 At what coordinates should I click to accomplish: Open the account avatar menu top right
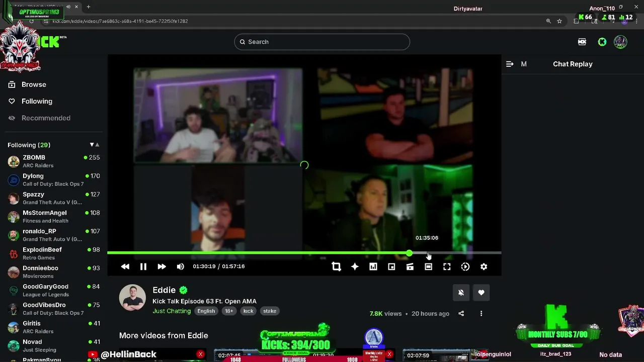coord(620,42)
